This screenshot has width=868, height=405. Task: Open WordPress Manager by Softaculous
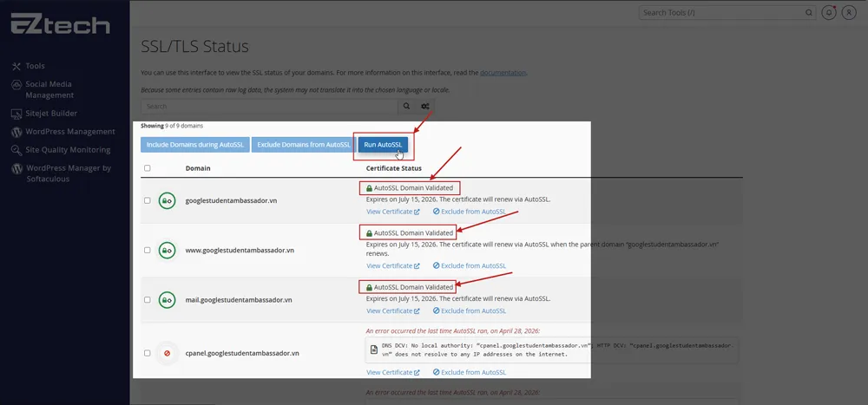pos(68,173)
